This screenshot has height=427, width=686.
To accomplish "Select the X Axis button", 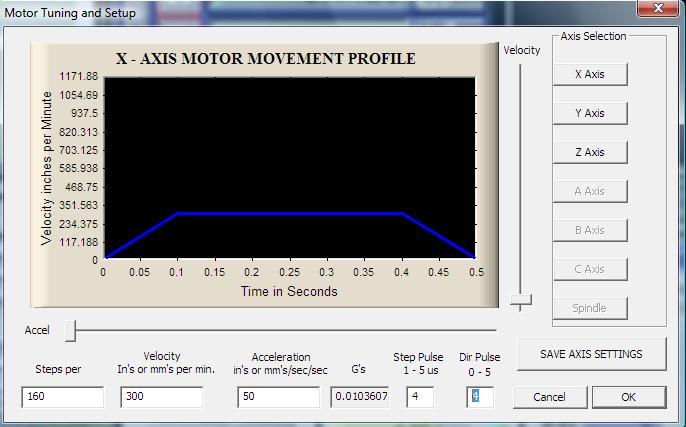I will click(590, 74).
